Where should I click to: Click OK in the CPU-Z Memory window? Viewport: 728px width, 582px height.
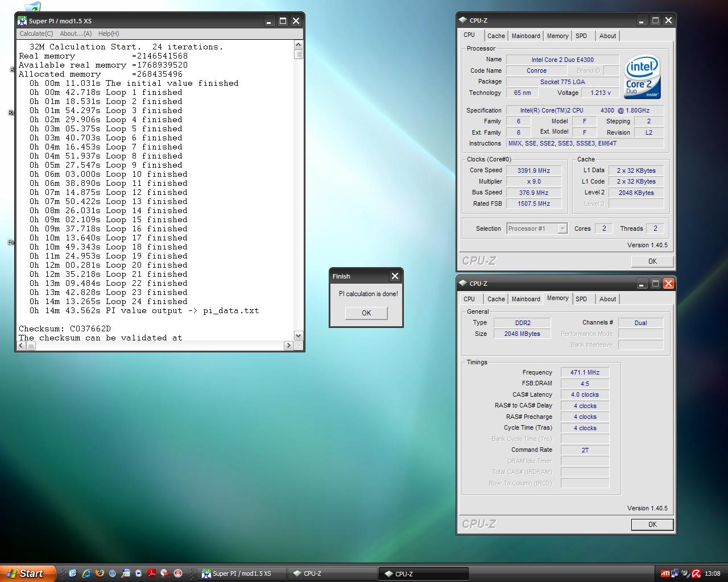(652, 525)
